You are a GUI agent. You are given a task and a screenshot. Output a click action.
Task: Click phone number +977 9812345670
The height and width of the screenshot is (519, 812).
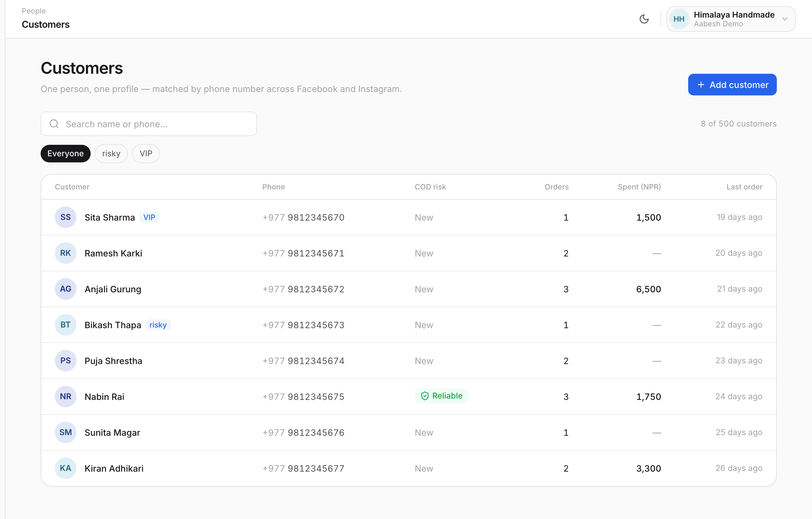tap(303, 218)
